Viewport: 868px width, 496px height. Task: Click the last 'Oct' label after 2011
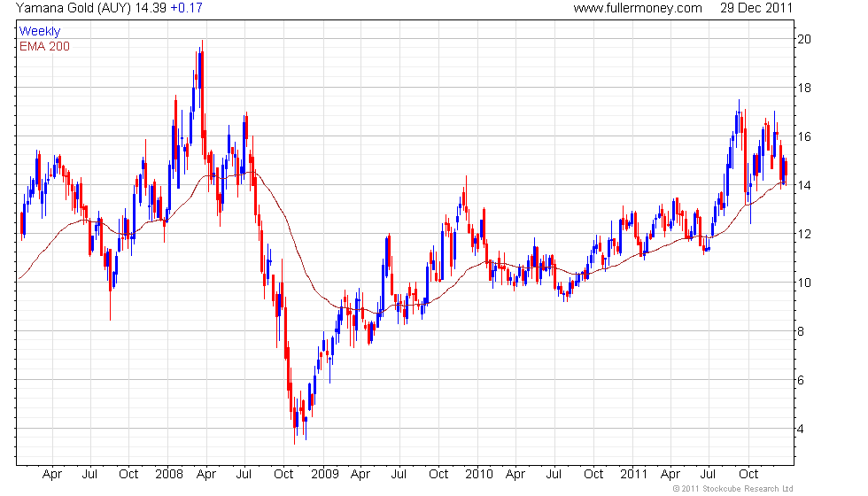coord(748,474)
